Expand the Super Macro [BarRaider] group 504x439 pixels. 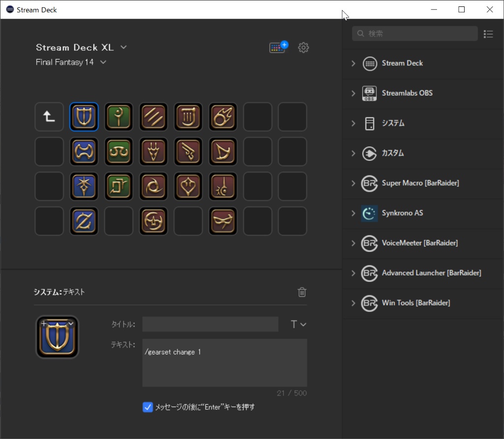tap(353, 183)
